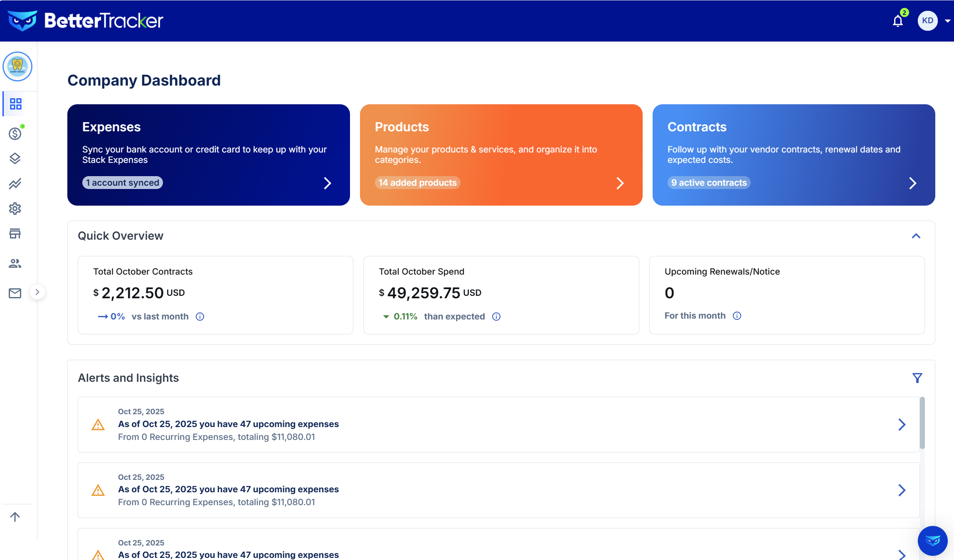954x560 pixels.
Task: Click the company logo avatar in sidebar
Action: point(17,66)
